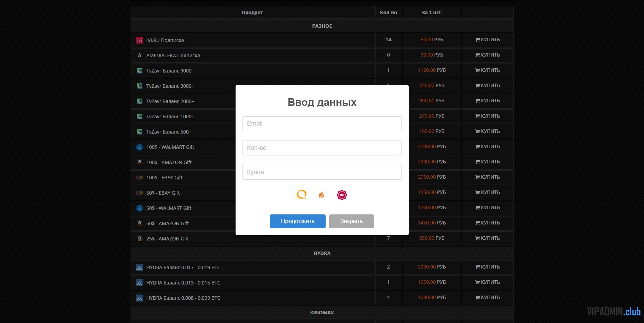Click the KINOMAX category header
The image size is (644, 323).
(322, 313)
